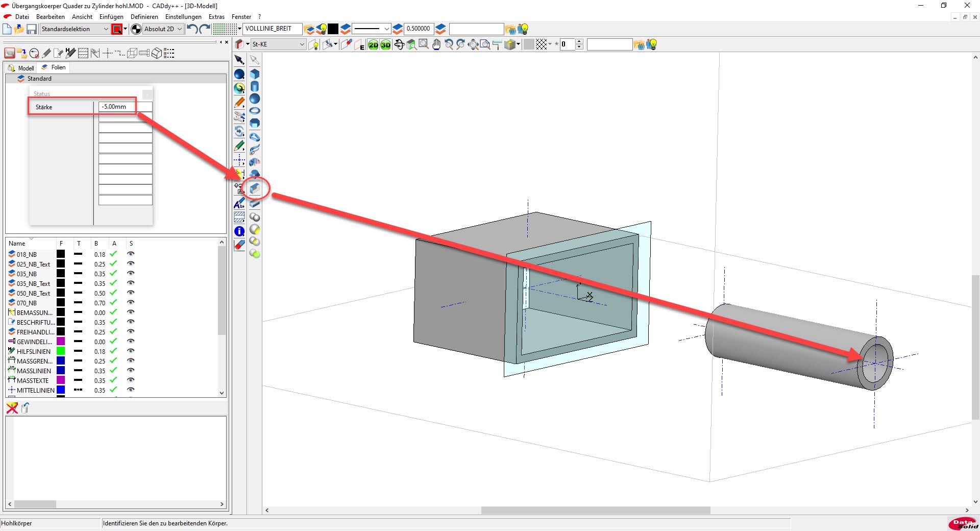The height and width of the screenshot is (531, 980).
Task: Select the black arrow selection tool
Action: pos(239,60)
